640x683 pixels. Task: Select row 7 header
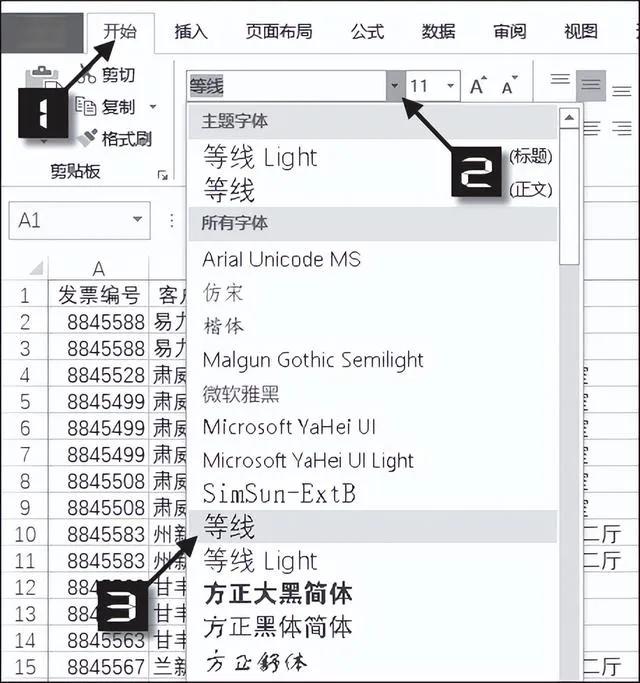25,454
